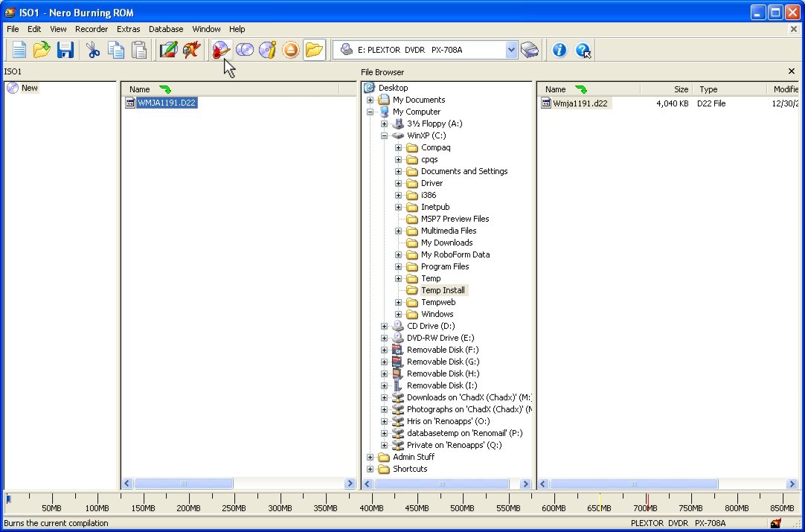Burn the current compilation
805x532 pixels.
(x=221, y=50)
